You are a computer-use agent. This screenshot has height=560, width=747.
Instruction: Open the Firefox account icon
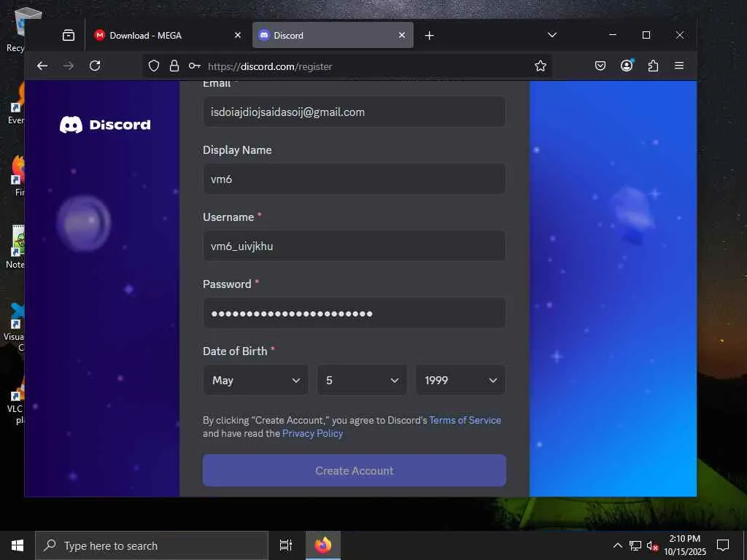tap(627, 65)
